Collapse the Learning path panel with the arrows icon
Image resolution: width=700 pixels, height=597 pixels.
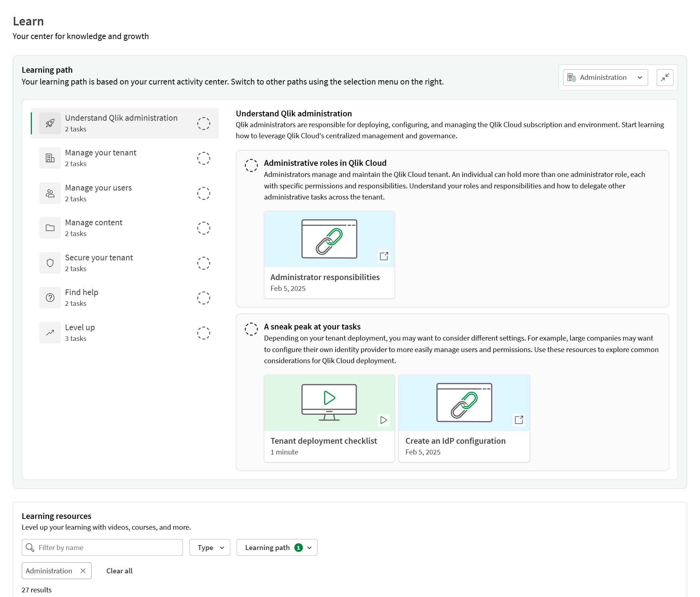[665, 77]
